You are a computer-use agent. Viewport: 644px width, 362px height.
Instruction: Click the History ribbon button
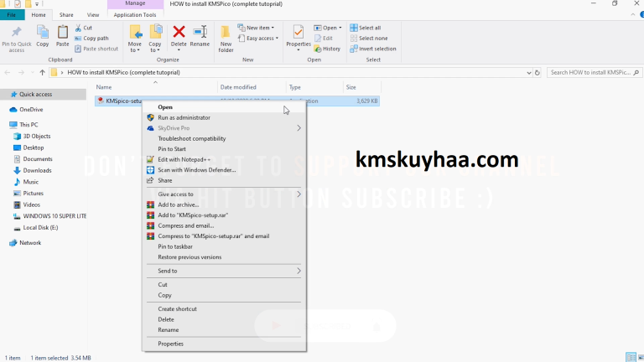coord(327,49)
